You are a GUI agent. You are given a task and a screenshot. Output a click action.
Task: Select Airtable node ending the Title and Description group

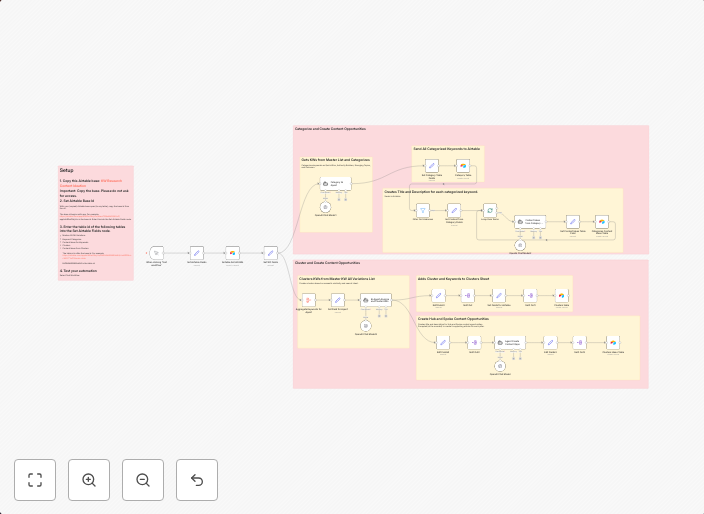(x=602, y=221)
